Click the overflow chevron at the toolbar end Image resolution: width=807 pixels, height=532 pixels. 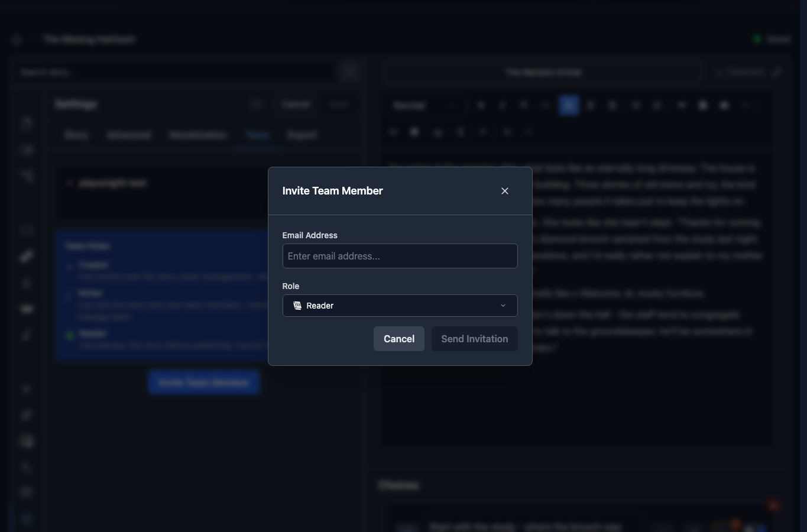point(746,105)
